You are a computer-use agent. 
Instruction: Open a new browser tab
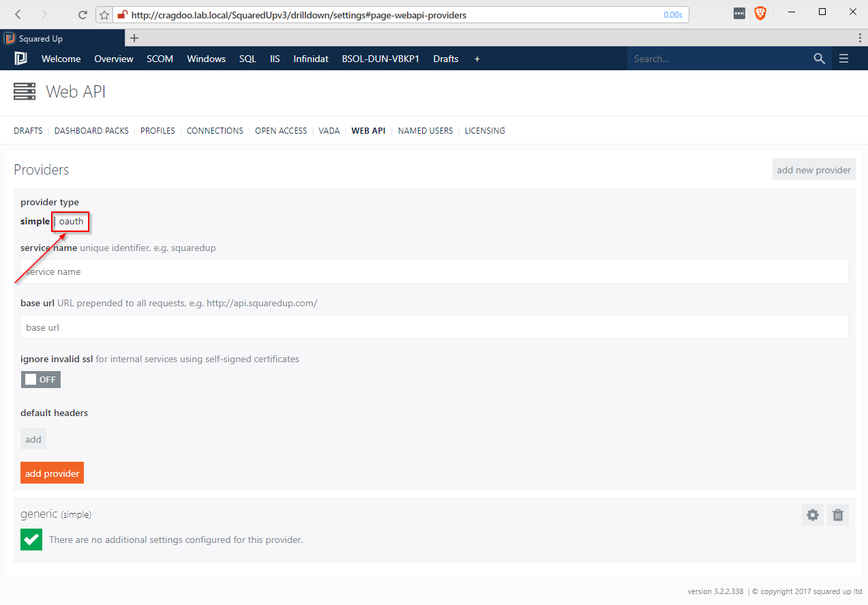point(134,38)
